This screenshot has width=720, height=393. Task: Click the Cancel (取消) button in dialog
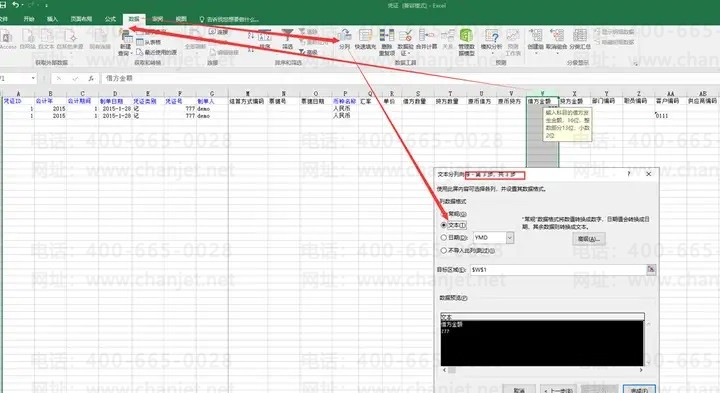[x=519, y=389]
